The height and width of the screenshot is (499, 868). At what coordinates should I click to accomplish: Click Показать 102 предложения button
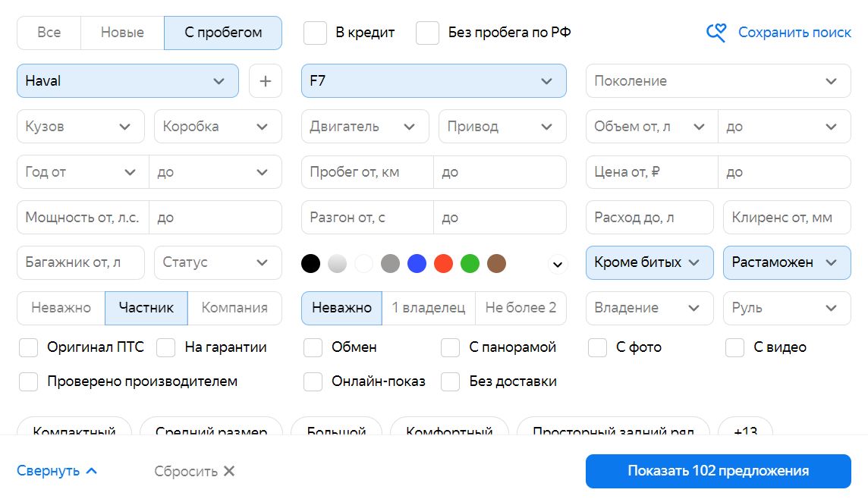719,472
